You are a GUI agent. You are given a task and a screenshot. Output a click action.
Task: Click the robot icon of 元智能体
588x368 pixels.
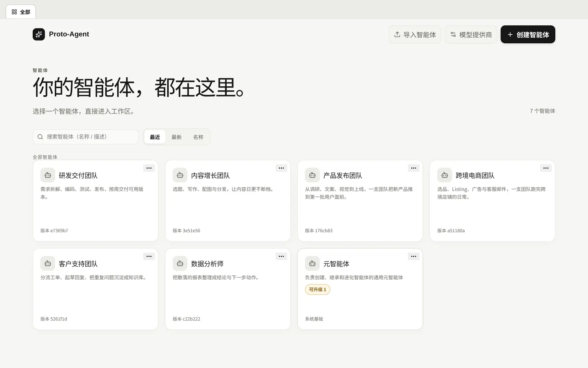[x=312, y=263]
